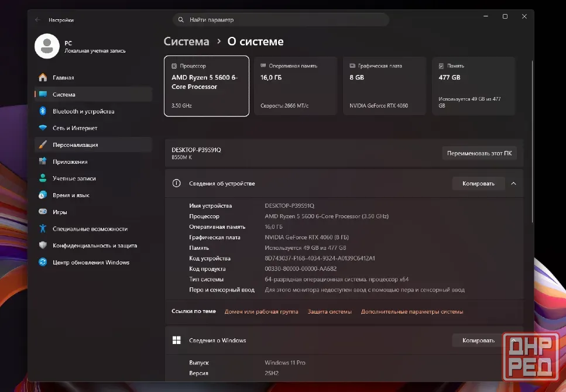Collapse the Сведения об устройстве section chevron
The height and width of the screenshot is (392, 566).
click(x=513, y=183)
